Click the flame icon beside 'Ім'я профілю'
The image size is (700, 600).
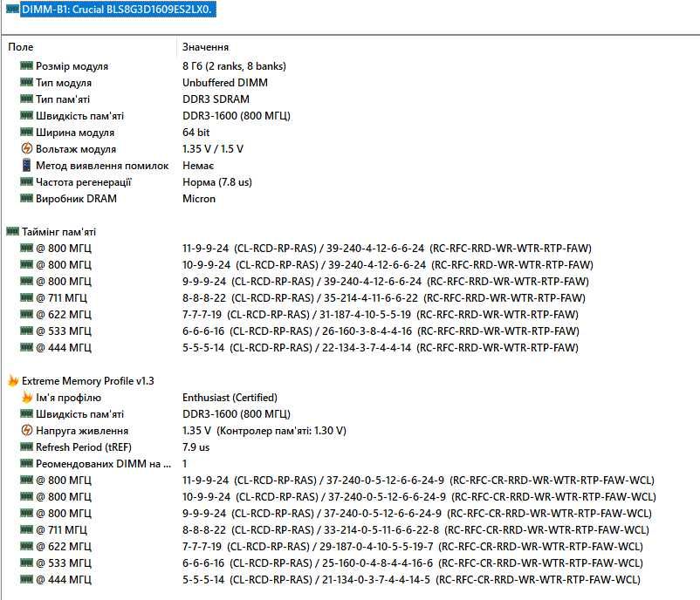pyautogui.click(x=27, y=397)
